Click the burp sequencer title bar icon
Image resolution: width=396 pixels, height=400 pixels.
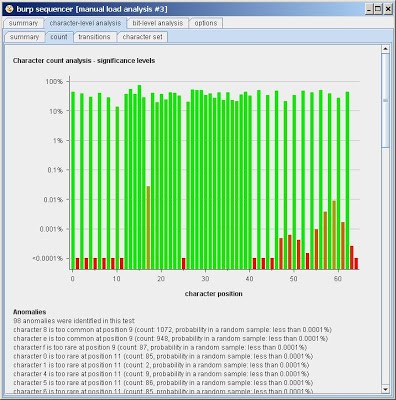coord(9,9)
